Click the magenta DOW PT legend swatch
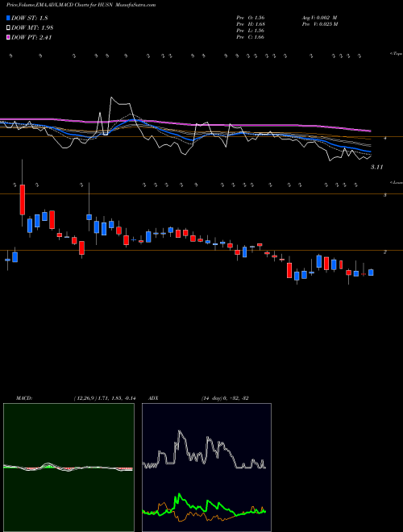This screenshot has height=532, width=403. pyautogui.click(x=8, y=37)
